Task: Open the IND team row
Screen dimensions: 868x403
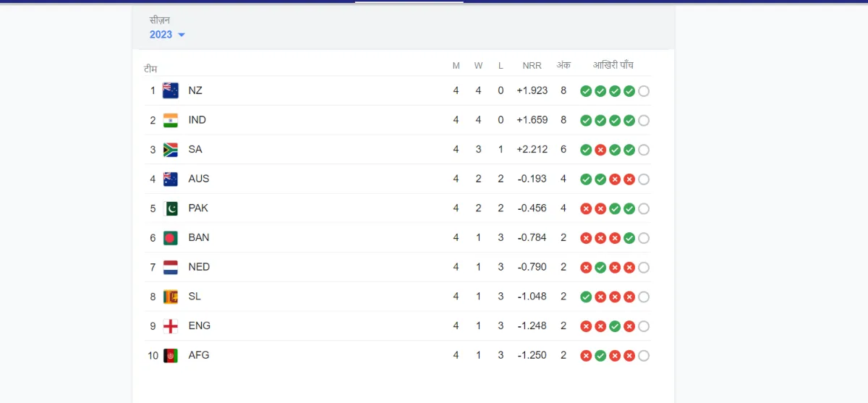Action: (397, 120)
